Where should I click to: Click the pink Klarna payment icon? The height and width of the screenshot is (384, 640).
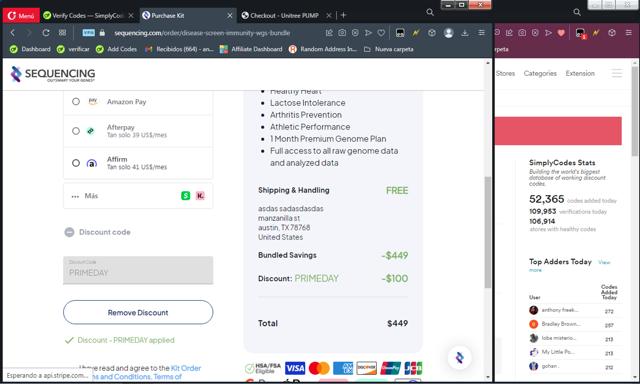click(200, 196)
